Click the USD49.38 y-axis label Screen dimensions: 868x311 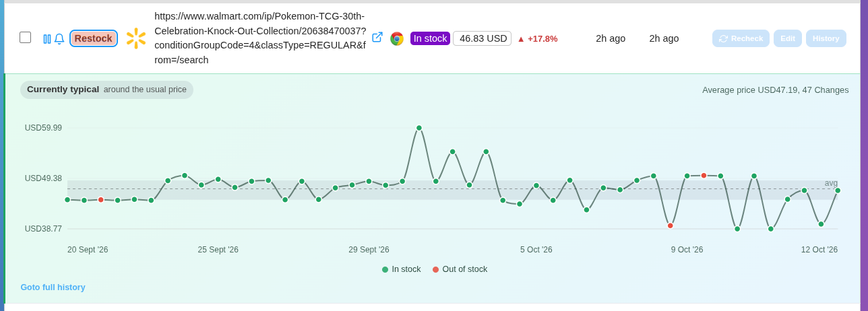point(43,178)
